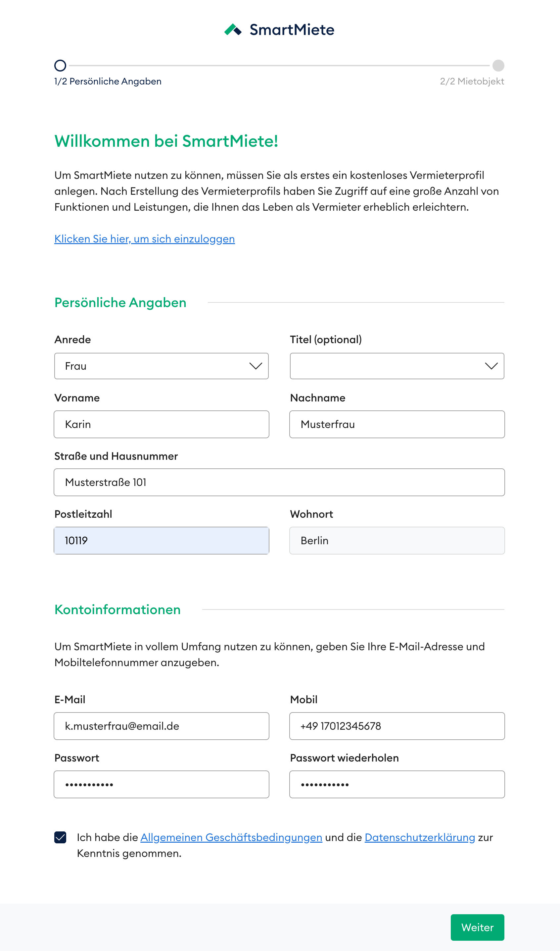Click the Titel dropdown chevron arrow
Viewport: 560px width, 951px height.
point(491,366)
